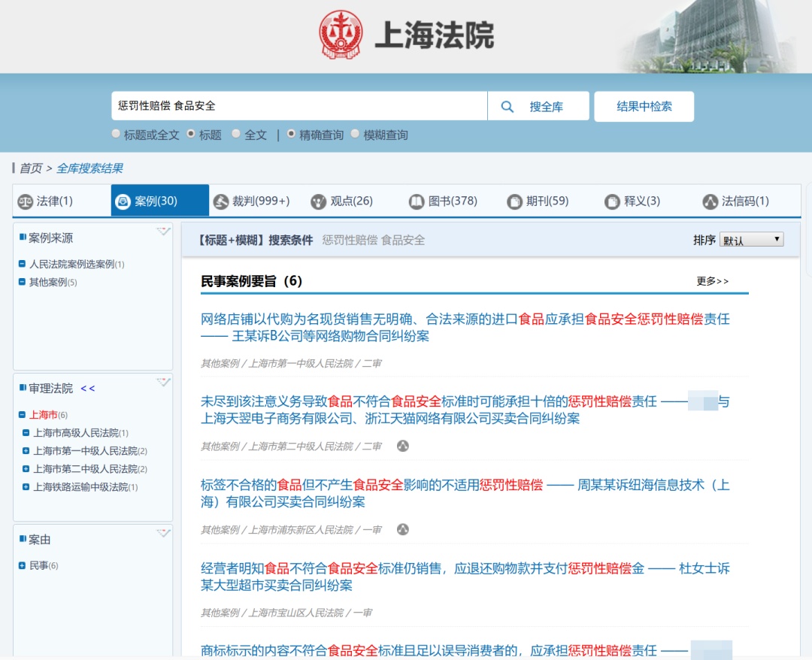This screenshot has height=660, width=812.
Task: Filter by 人民法院案例选案例(1)
Action: click(x=77, y=264)
